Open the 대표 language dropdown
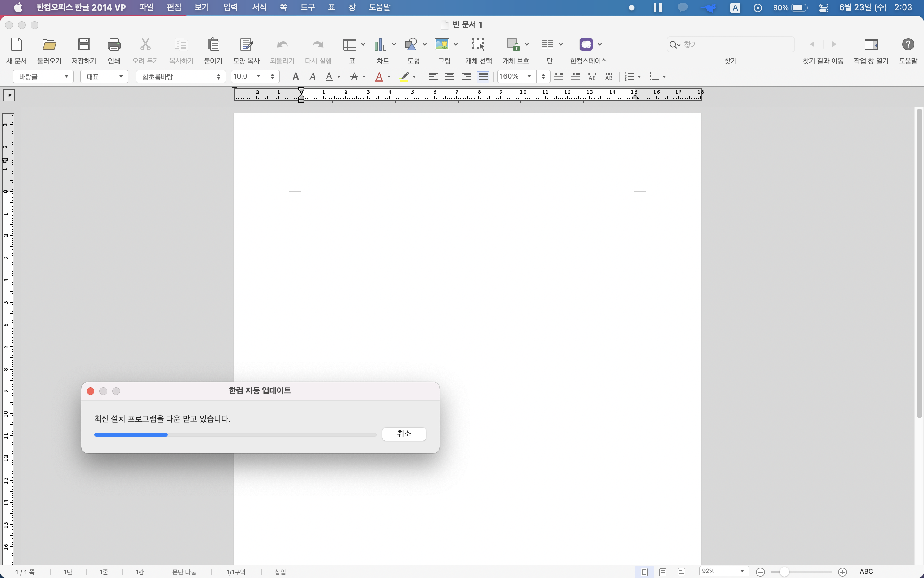 click(x=104, y=76)
